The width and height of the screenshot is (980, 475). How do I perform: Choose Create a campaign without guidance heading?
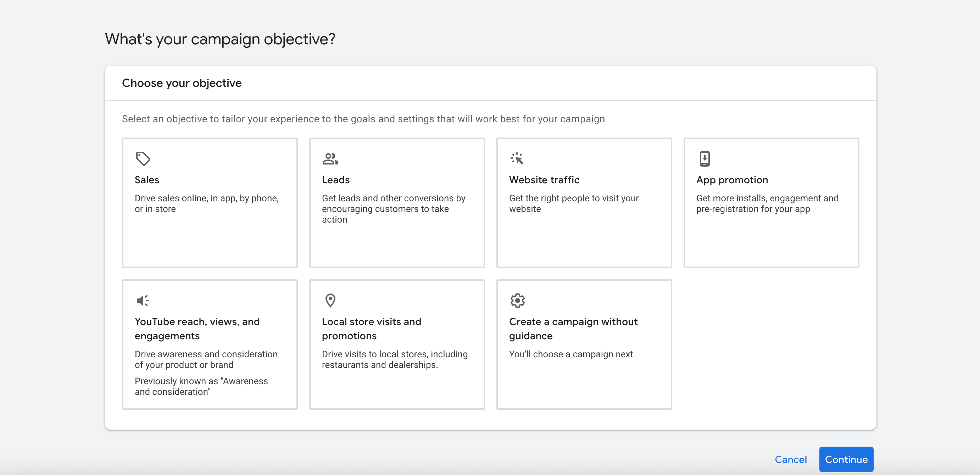(573, 329)
